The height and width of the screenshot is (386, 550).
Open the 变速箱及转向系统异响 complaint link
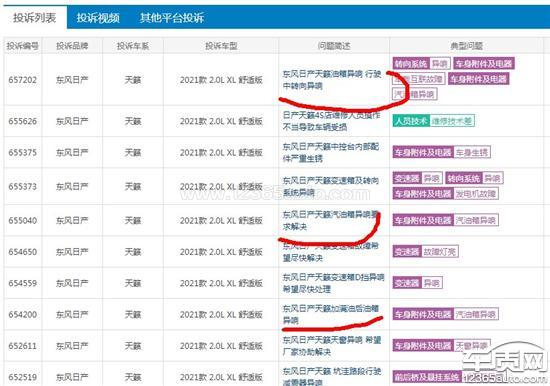[330, 186]
